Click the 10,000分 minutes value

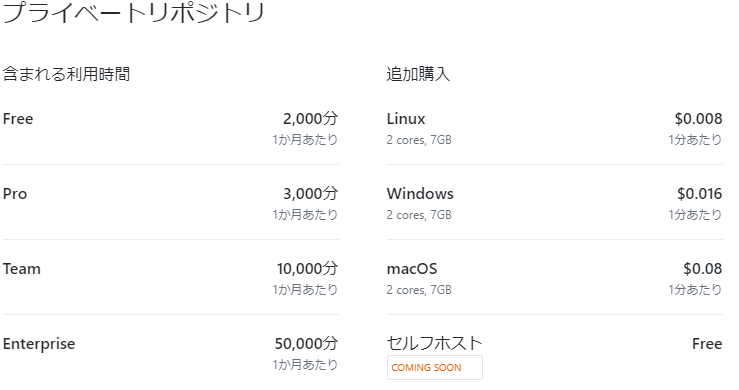coord(307,269)
